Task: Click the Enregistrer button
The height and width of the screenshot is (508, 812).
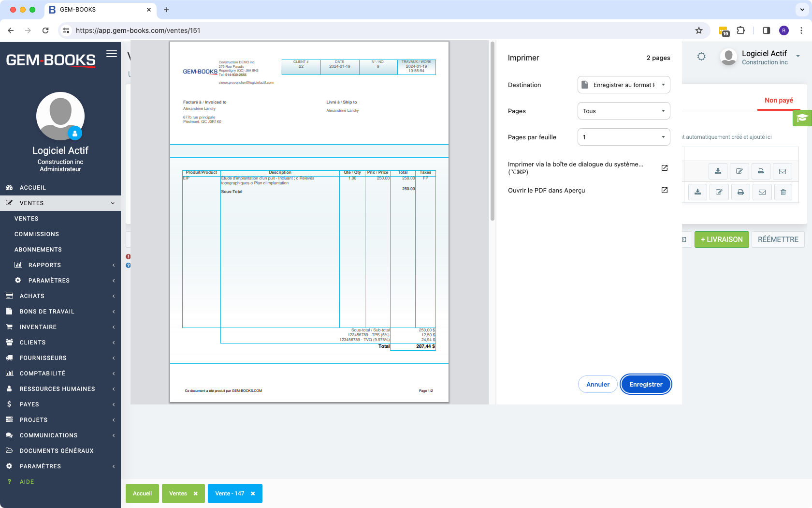Action: pos(646,384)
